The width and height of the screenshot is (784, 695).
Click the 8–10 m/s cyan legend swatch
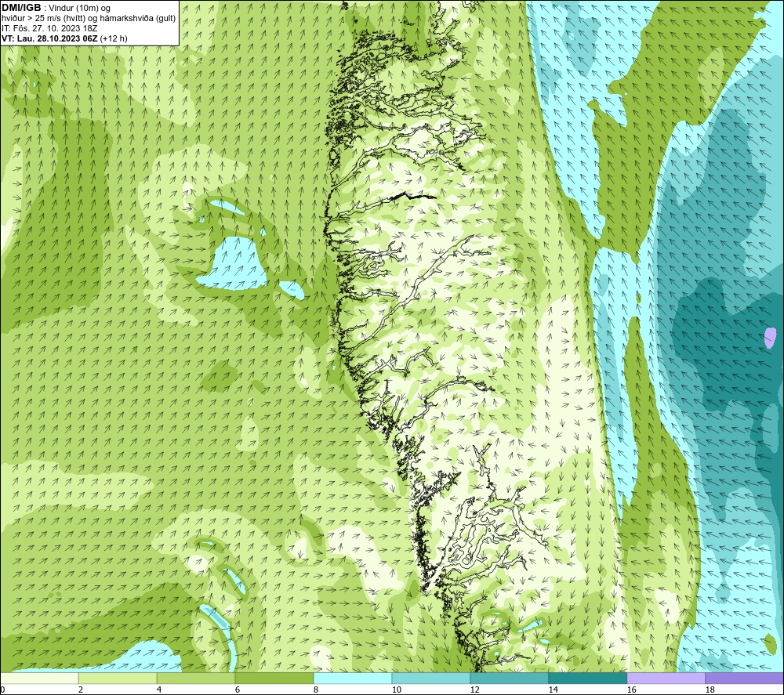[x=353, y=678]
